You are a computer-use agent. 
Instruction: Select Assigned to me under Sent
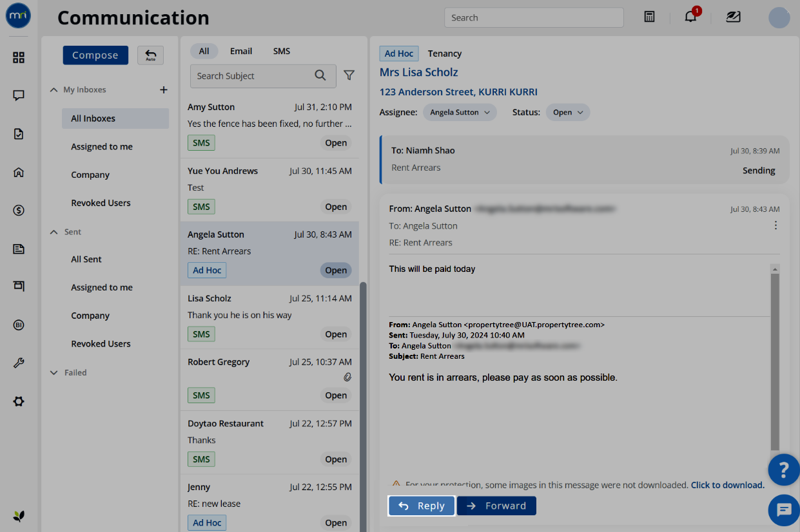click(102, 287)
